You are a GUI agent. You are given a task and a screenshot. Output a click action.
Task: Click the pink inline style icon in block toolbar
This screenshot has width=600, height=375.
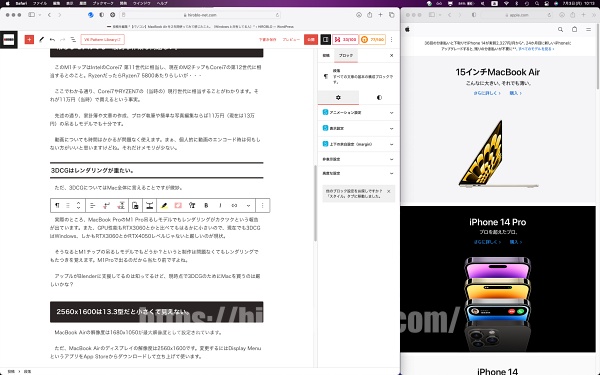[178, 205]
